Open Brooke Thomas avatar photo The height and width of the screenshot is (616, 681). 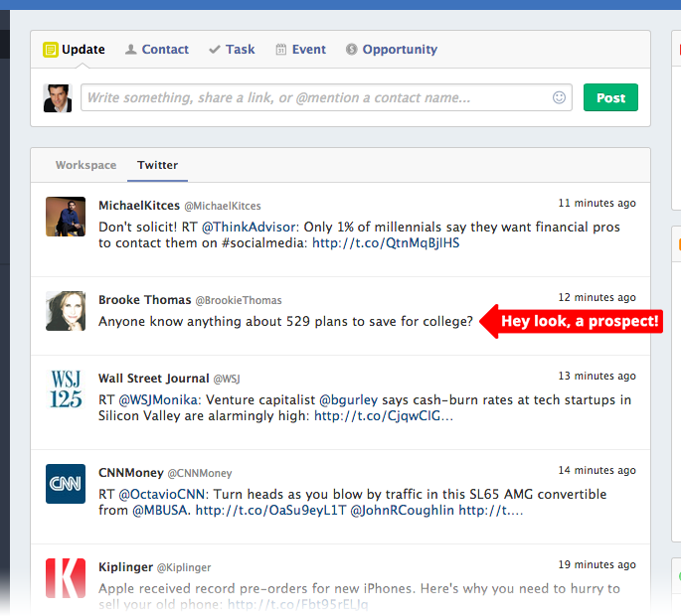coord(66,311)
